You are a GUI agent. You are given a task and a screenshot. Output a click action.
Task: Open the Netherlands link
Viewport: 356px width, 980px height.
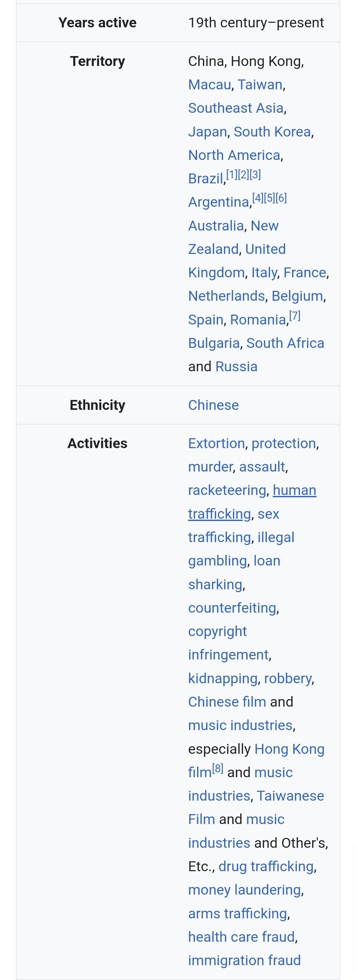[x=226, y=296]
